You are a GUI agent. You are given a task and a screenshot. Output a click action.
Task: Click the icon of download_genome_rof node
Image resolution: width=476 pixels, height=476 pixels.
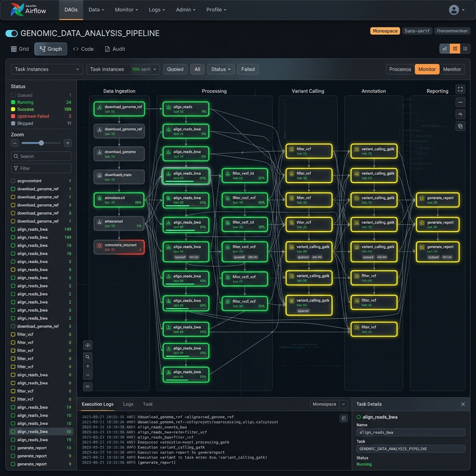coord(99,107)
